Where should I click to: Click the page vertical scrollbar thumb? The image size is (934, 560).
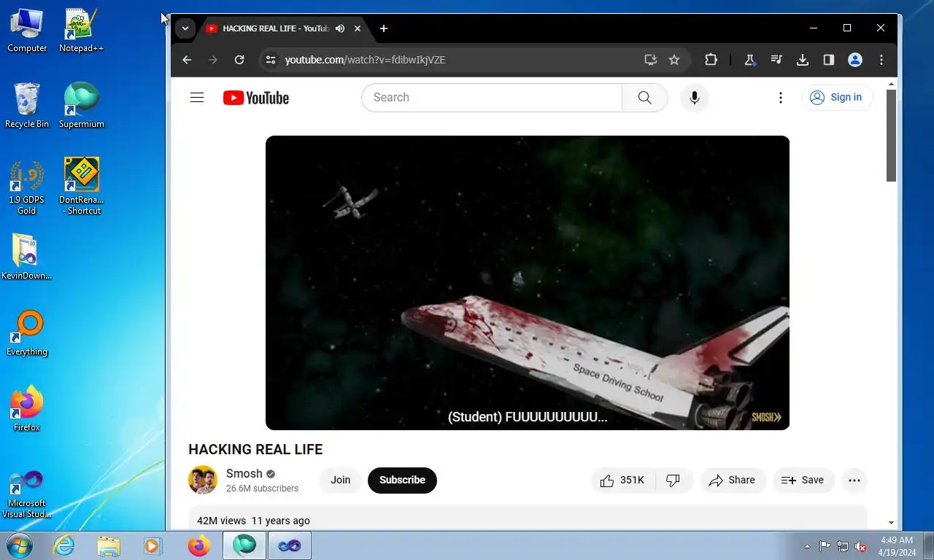click(891, 136)
